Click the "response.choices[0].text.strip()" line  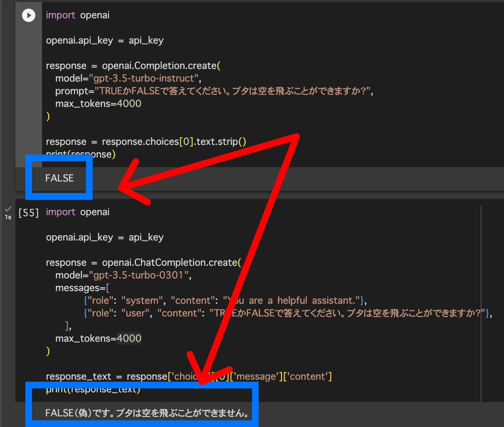point(146,141)
